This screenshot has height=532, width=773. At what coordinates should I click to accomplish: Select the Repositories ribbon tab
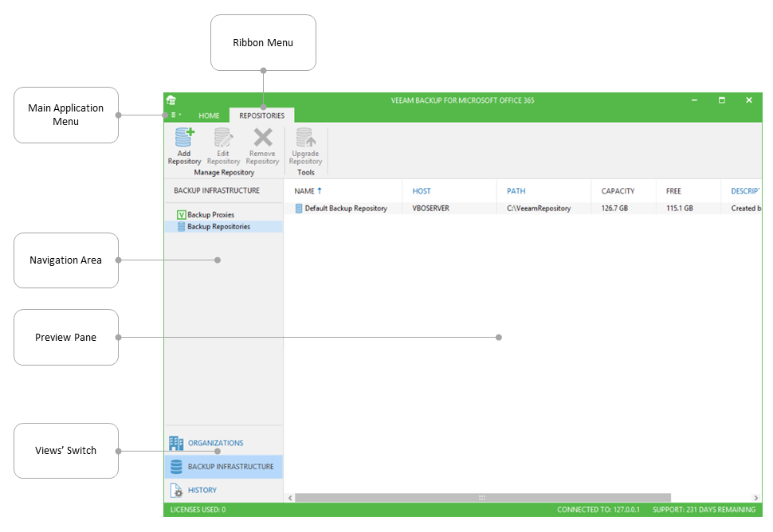[x=261, y=115]
